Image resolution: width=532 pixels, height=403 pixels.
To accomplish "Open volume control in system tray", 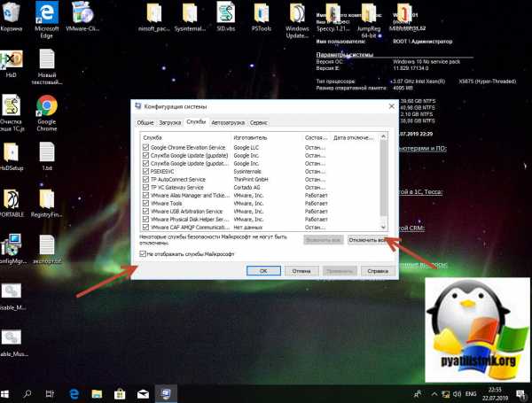I will (x=457, y=394).
